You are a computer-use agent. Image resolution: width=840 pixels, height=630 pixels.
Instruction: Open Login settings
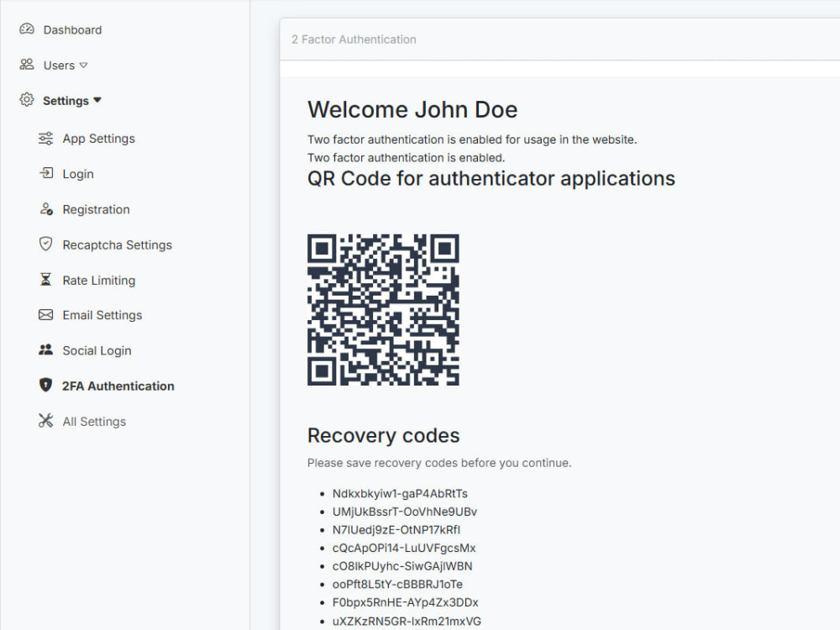[x=78, y=174]
